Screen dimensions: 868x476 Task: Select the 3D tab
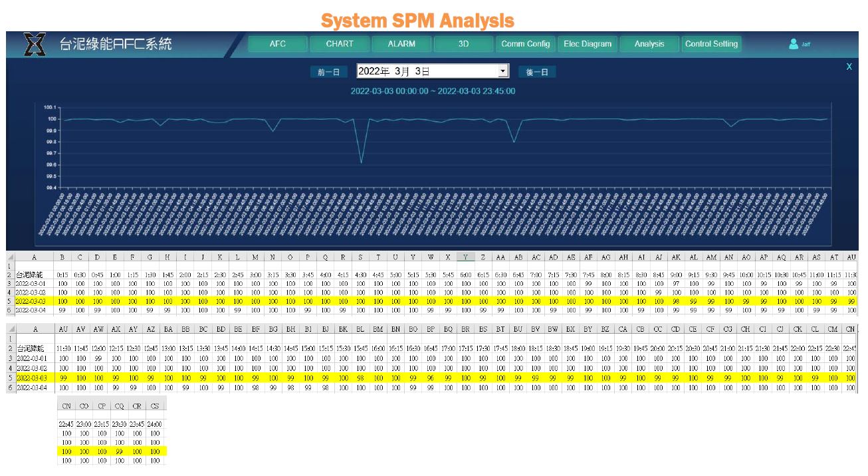click(463, 44)
